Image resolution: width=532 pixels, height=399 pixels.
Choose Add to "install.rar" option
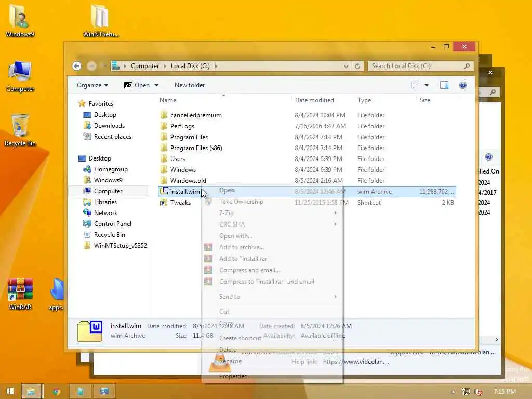click(x=272, y=259)
